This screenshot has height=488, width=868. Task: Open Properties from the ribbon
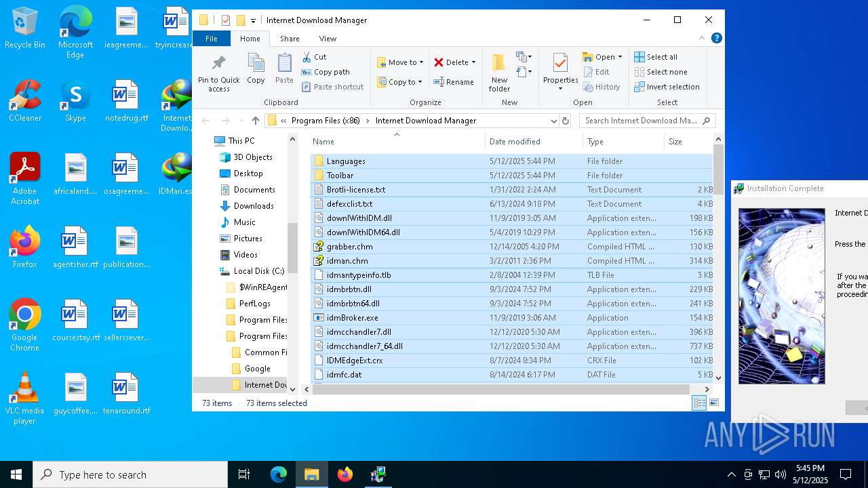pos(560,71)
